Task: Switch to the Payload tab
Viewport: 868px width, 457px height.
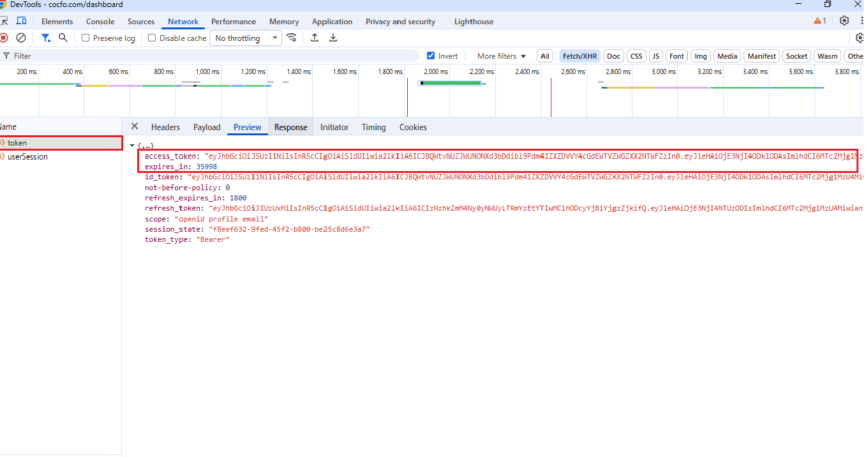Action: coord(207,127)
